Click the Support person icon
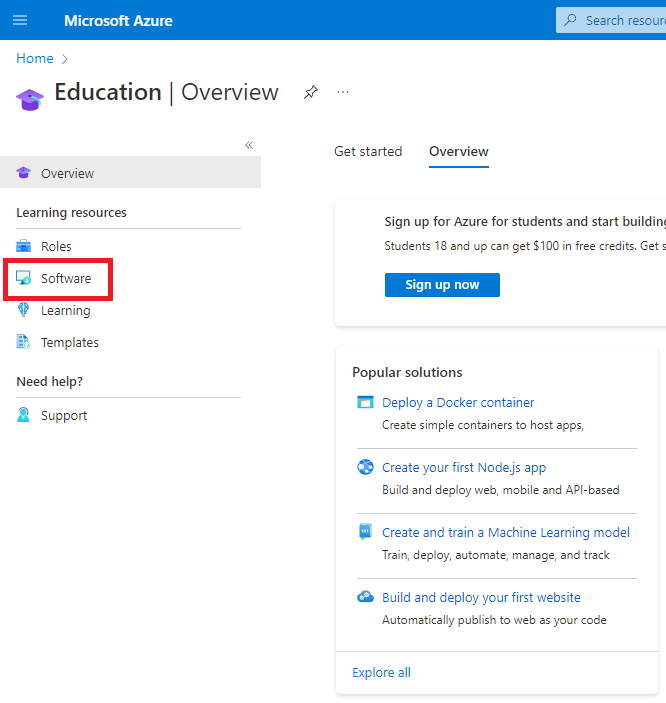Image resolution: width=666 pixels, height=703 pixels. pos(23,415)
